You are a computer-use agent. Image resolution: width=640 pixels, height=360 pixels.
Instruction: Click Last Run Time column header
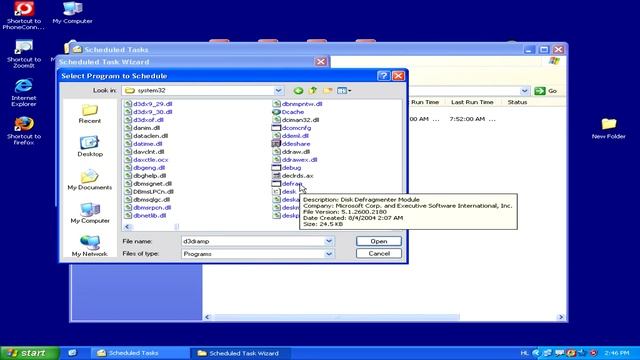click(472, 102)
